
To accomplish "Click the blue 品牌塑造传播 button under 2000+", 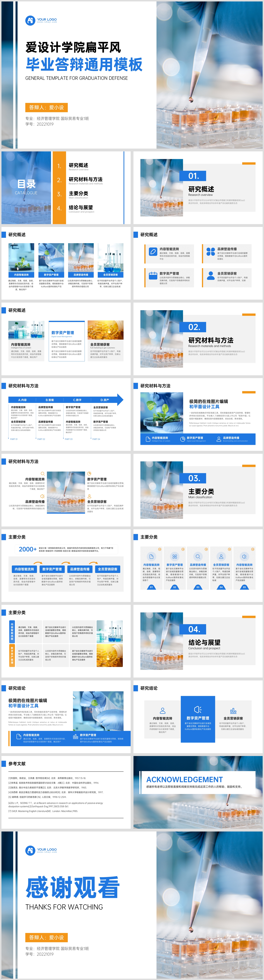I will click(x=80, y=569).
